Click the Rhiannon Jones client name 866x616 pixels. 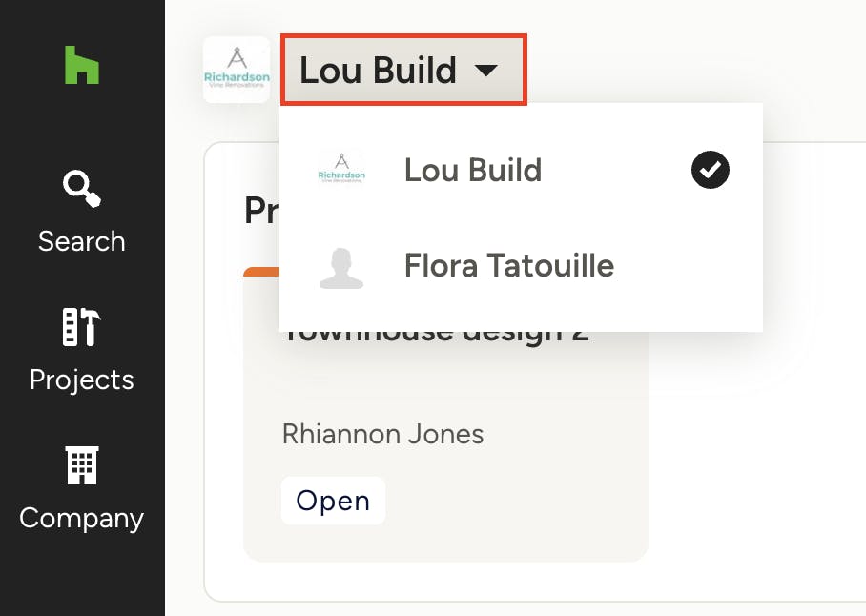[382, 435]
